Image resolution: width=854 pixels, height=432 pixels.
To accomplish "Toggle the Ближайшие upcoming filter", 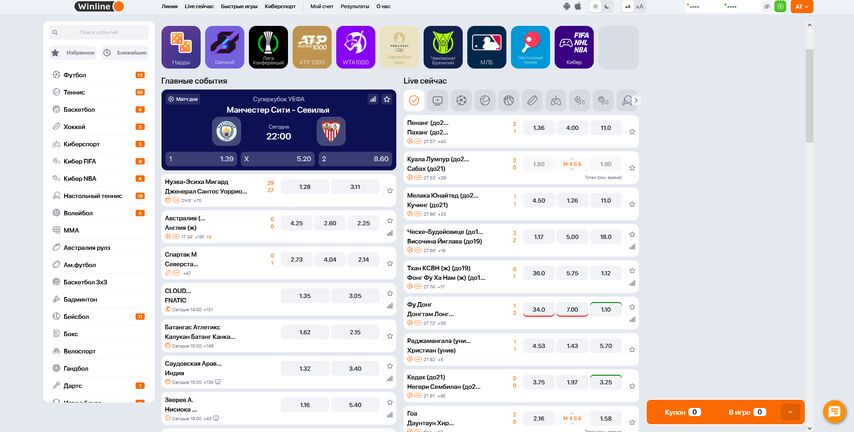I will point(125,53).
